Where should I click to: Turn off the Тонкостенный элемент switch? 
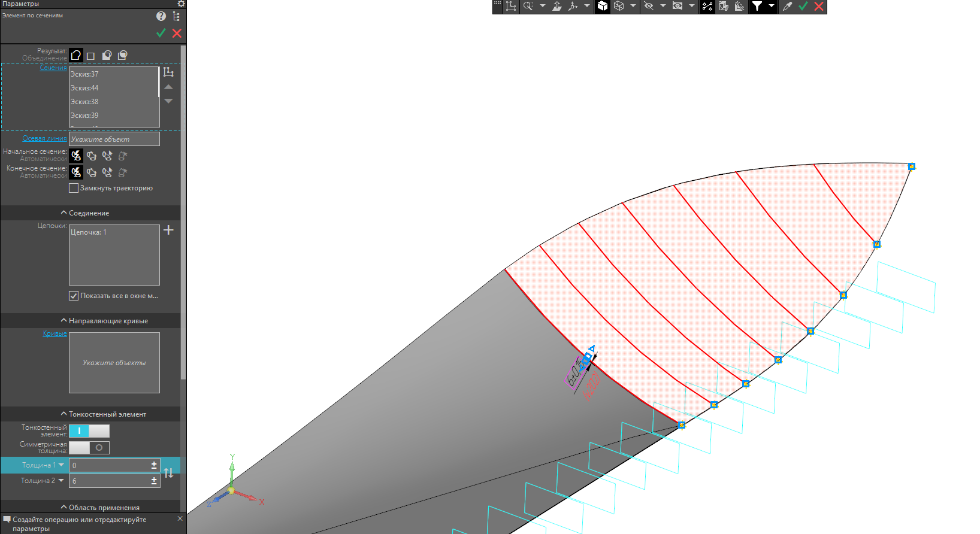click(89, 431)
